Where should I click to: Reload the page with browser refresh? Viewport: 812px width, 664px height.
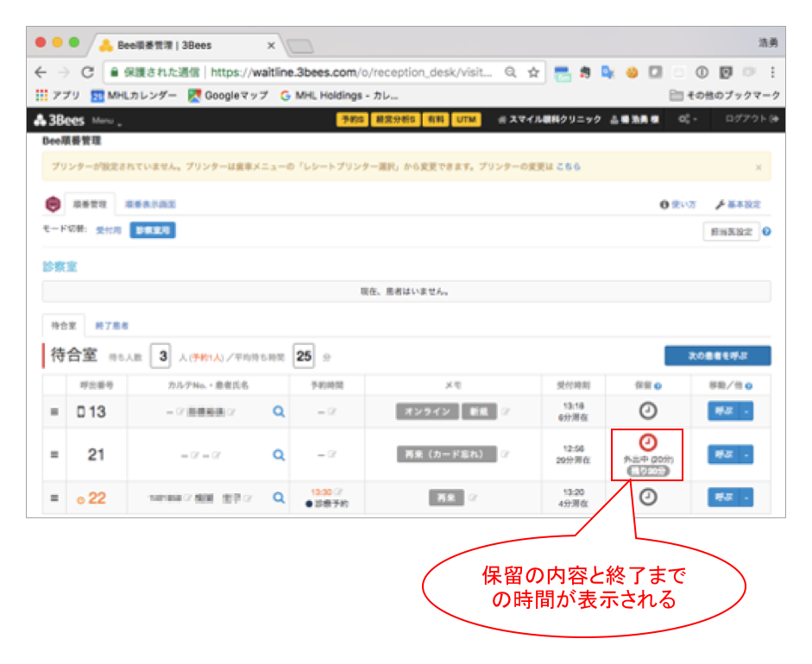point(87,72)
